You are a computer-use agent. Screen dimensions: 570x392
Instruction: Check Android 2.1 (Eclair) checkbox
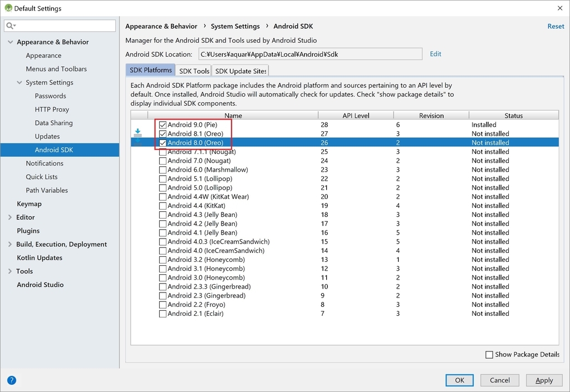click(163, 314)
